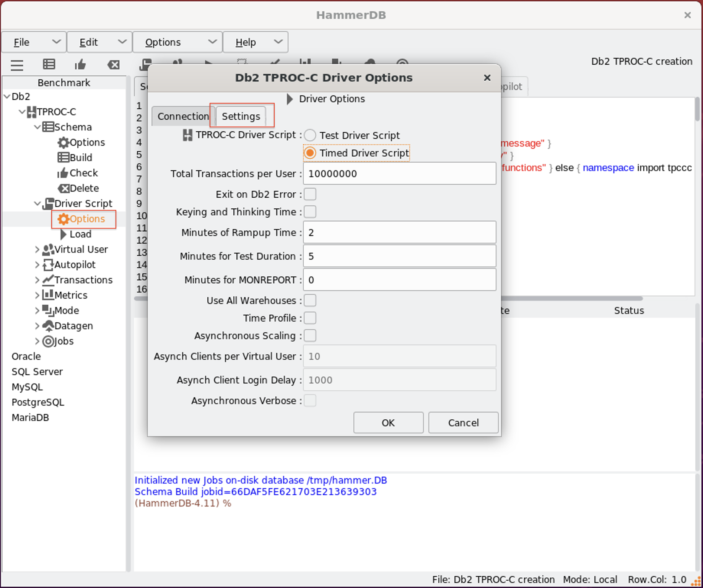Select SQL Server in the Benchmark tree
This screenshot has width=703, height=588.
pos(37,372)
